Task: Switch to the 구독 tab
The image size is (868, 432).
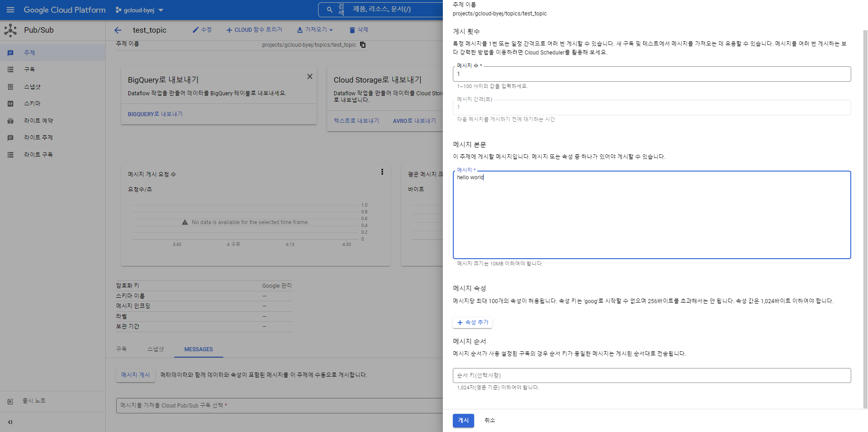Action: 121,349
